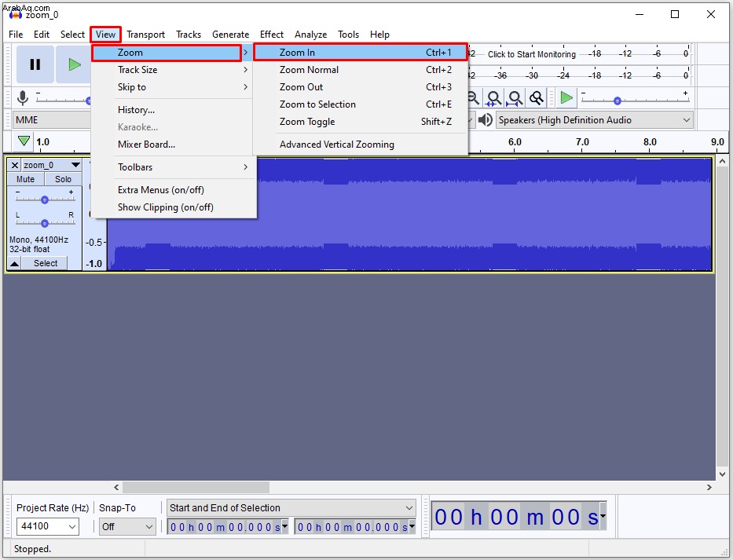The image size is (733, 560).
Task: Click the horizontal scrollbar thumb
Action: pos(196,487)
